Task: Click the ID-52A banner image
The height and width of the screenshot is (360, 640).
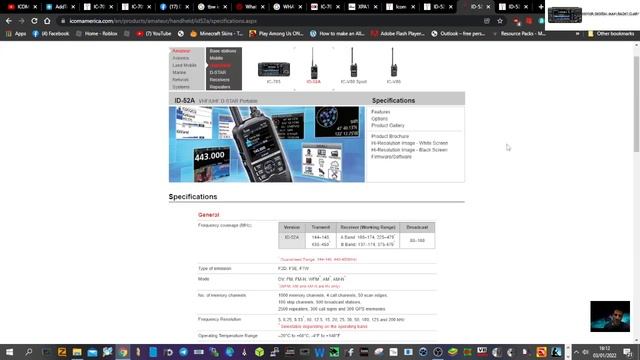Action: (267, 144)
